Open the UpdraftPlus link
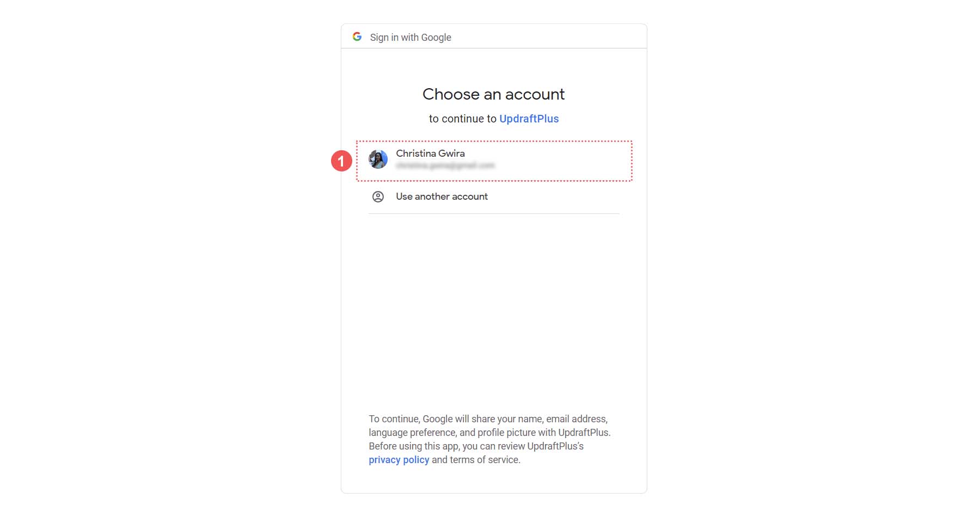 click(529, 118)
